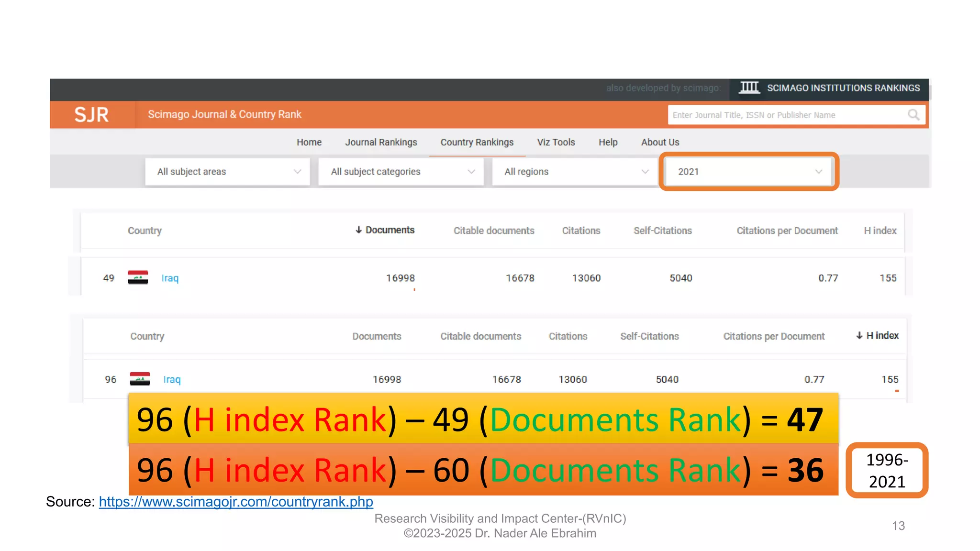Click Country header in lower table
This screenshot has width=980, height=551.
[147, 336]
